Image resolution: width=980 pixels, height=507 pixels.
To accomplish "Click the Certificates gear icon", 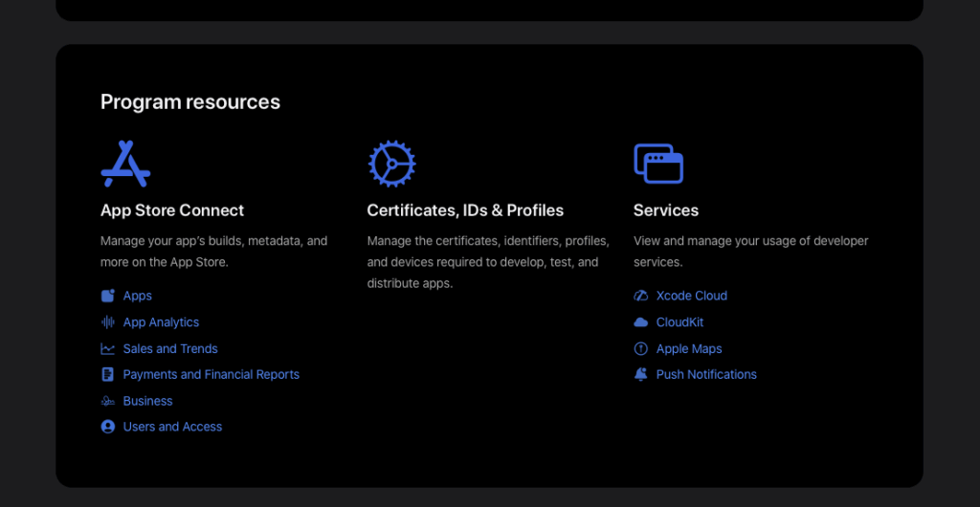I will pyautogui.click(x=391, y=164).
